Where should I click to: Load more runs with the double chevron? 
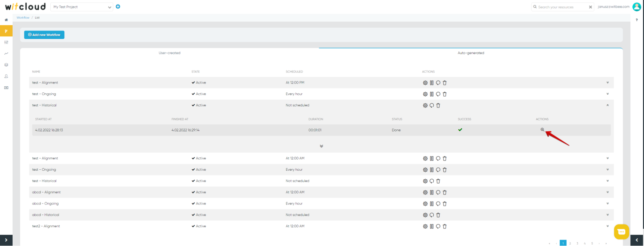click(x=321, y=146)
